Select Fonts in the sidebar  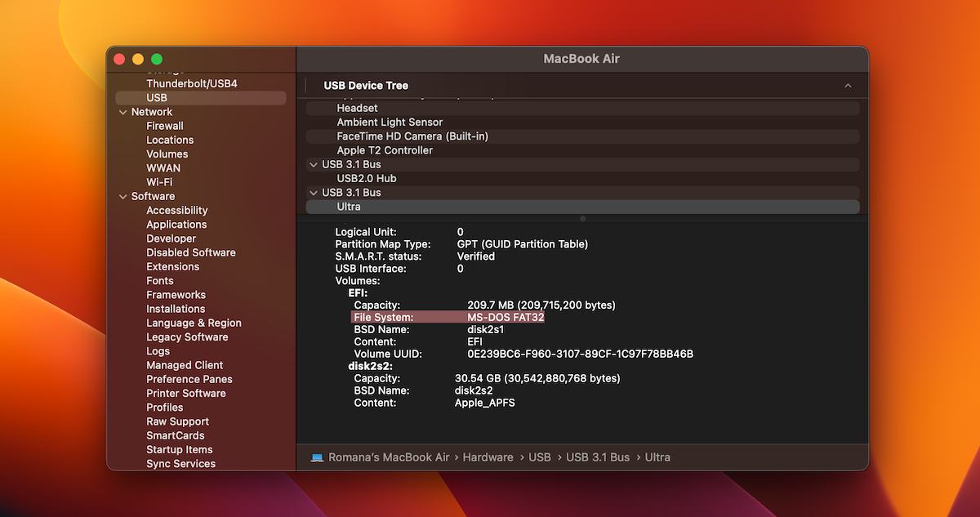(160, 281)
